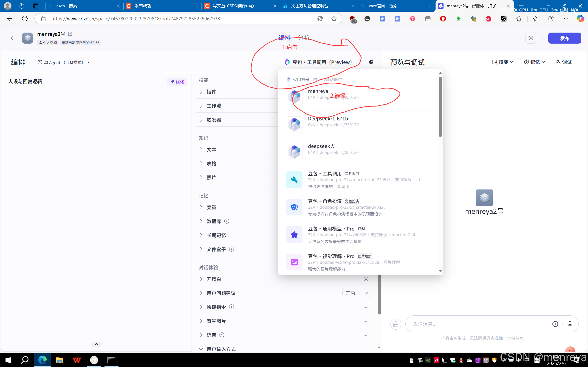Switch to the 分析 tab
This screenshot has height=367, width=588.
pyautogui.click(x=303, y=38)
